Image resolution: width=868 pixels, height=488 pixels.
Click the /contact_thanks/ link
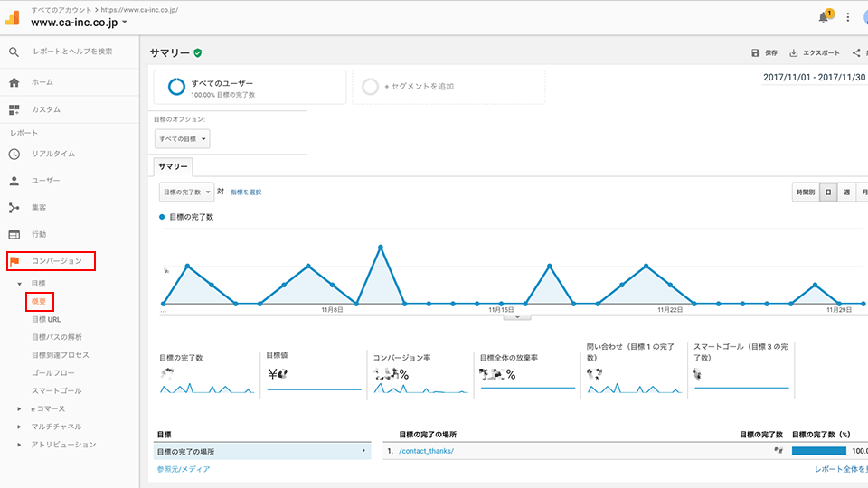pyautogui.click(x=426, y=452)
